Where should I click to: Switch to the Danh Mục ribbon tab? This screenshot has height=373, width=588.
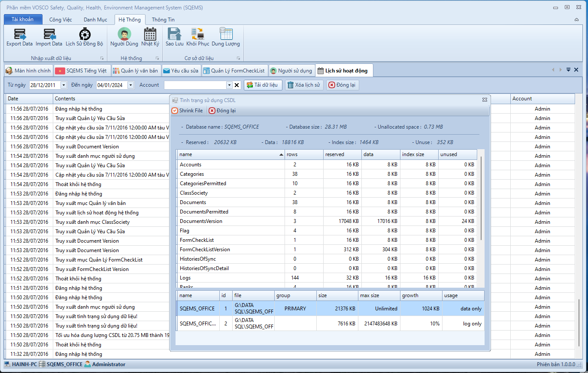point(95,20)
